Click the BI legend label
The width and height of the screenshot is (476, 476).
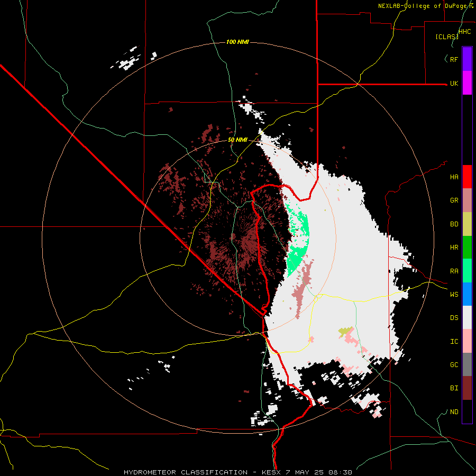454,388
